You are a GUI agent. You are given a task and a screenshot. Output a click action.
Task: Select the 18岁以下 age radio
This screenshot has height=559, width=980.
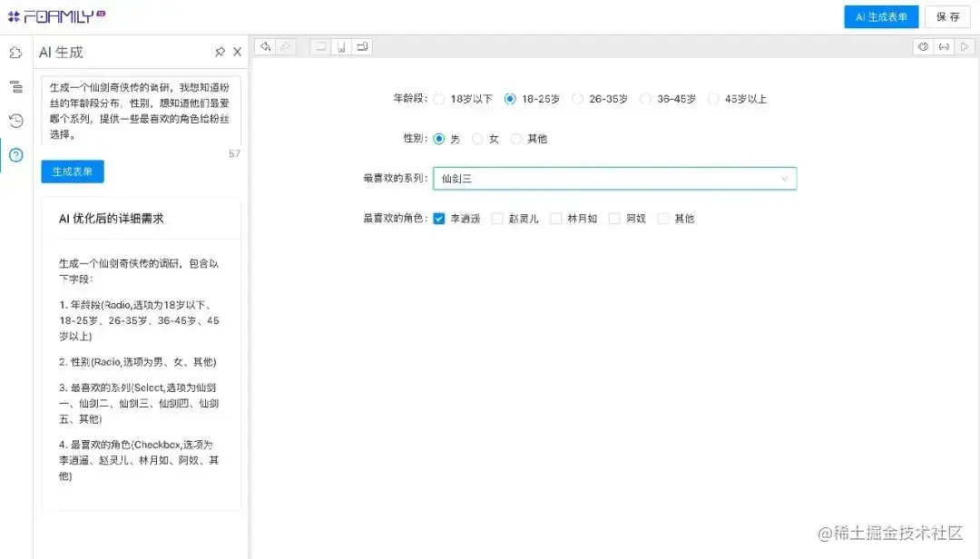[439, 99]
